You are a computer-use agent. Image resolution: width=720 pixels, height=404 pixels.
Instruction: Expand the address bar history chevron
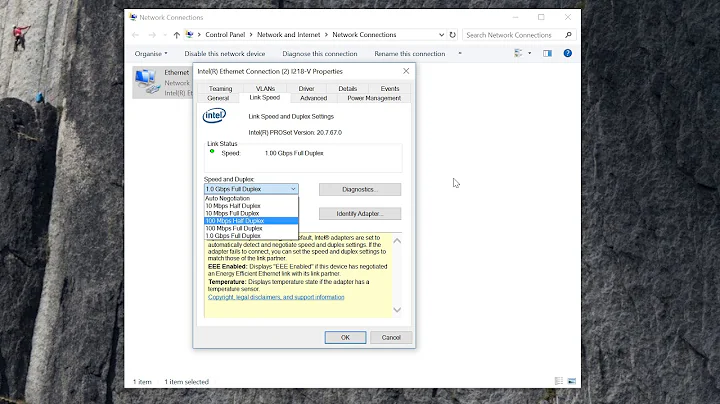441,35
